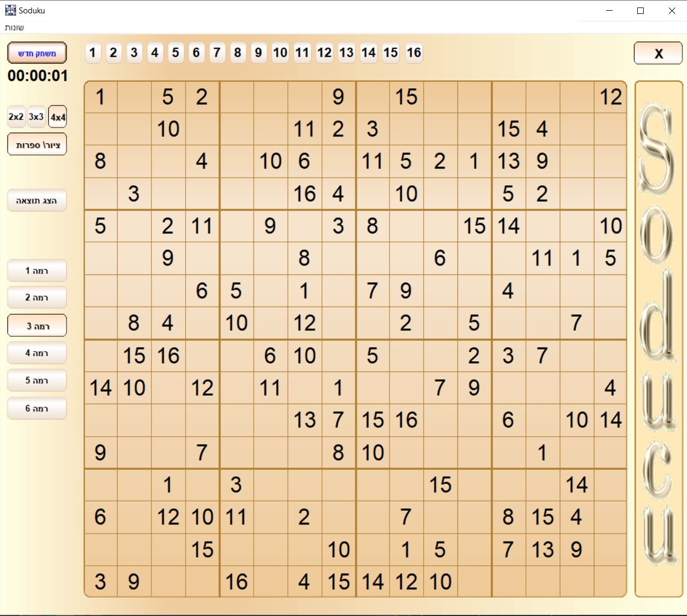The width and height of the screenshot is (687, 616).
Task: Select number 3 in the top palette
Action: pyautogui.click(x=134, y=52)
